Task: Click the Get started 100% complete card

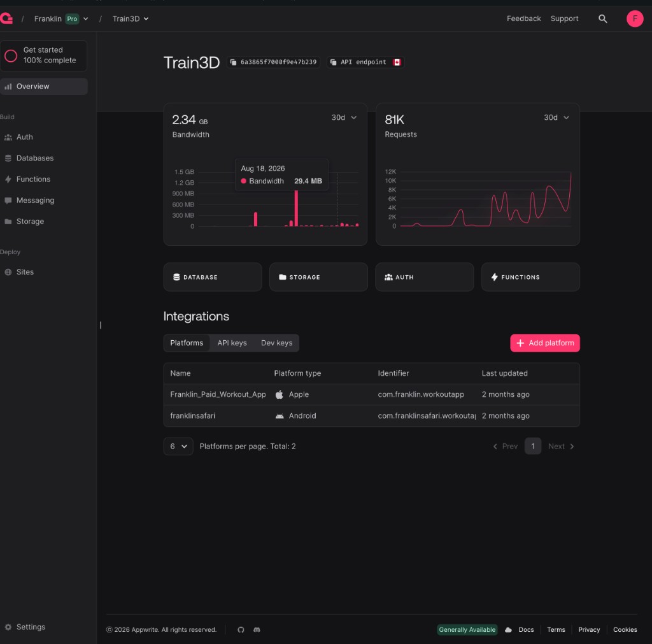Action: coord(44,56)
